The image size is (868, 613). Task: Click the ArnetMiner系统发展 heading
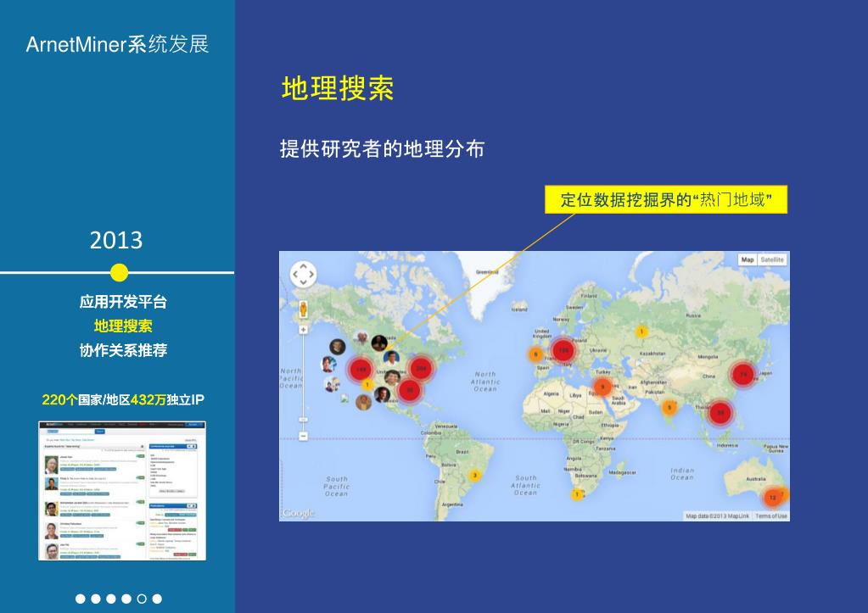(117, 44)
